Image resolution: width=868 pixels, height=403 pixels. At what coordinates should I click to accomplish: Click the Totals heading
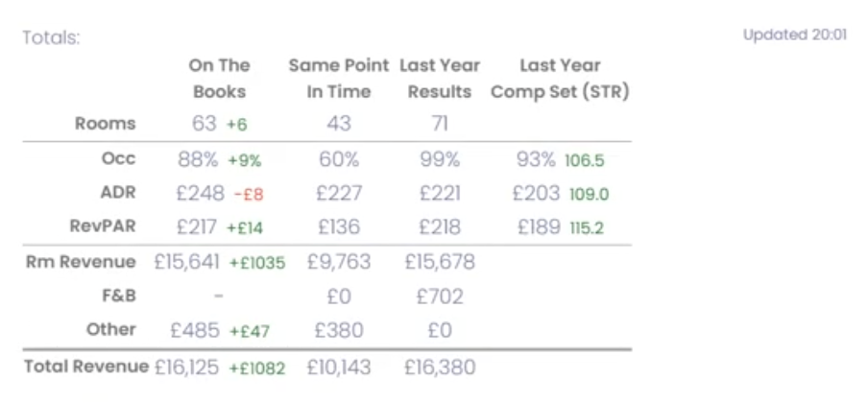tap(51, 38)
